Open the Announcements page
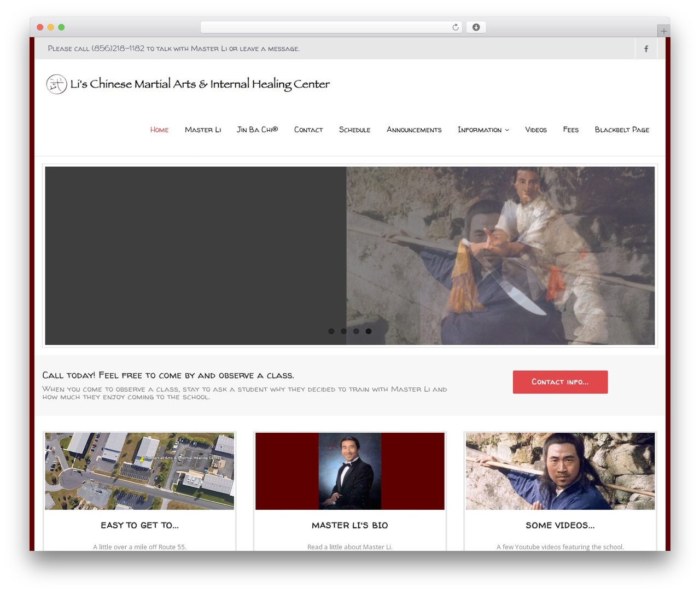The width and height of the screenshot is (700, 593). coord(414,130)
